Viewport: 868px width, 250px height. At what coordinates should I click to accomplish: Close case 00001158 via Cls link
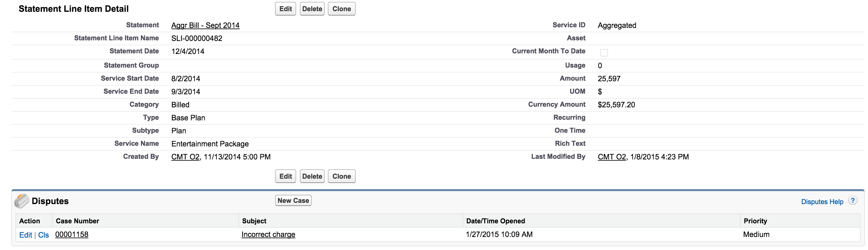(43, 235)
